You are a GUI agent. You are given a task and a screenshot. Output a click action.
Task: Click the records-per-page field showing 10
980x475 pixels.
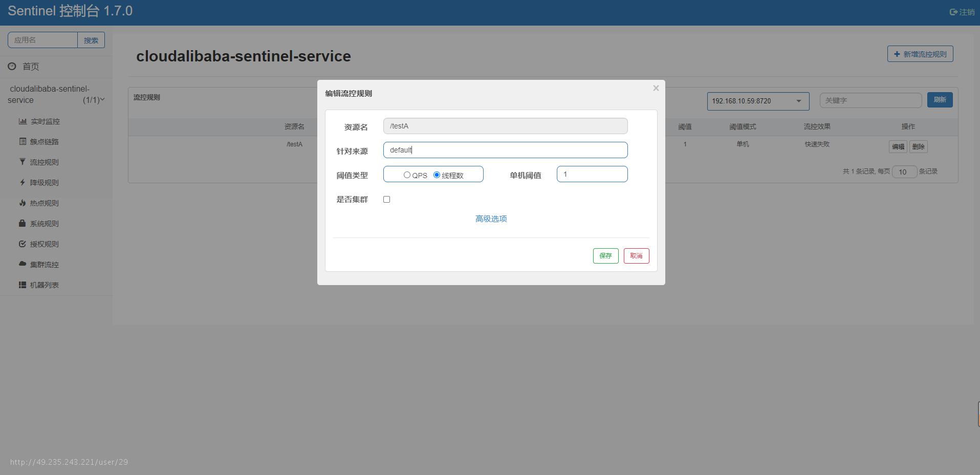coord(904,172)
